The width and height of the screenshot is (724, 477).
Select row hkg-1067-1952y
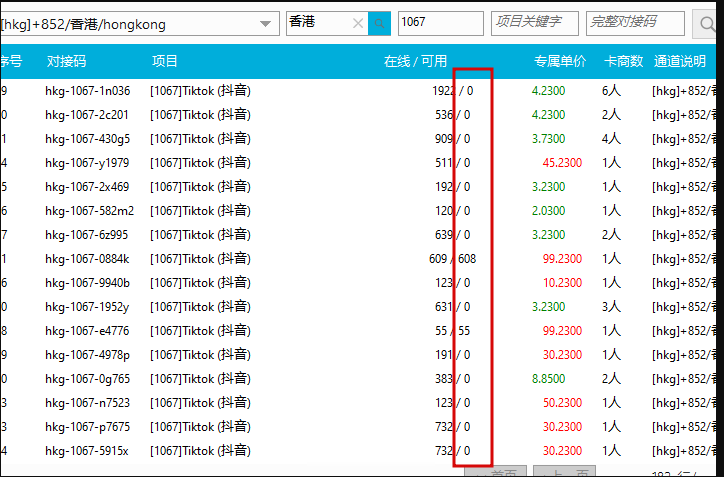(x=358, y=307)
